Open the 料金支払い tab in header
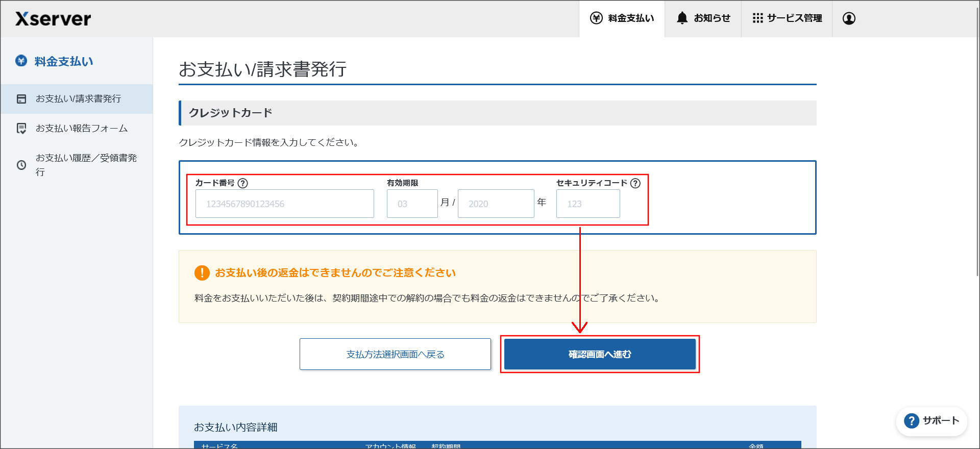 click(x=622, y=18)
